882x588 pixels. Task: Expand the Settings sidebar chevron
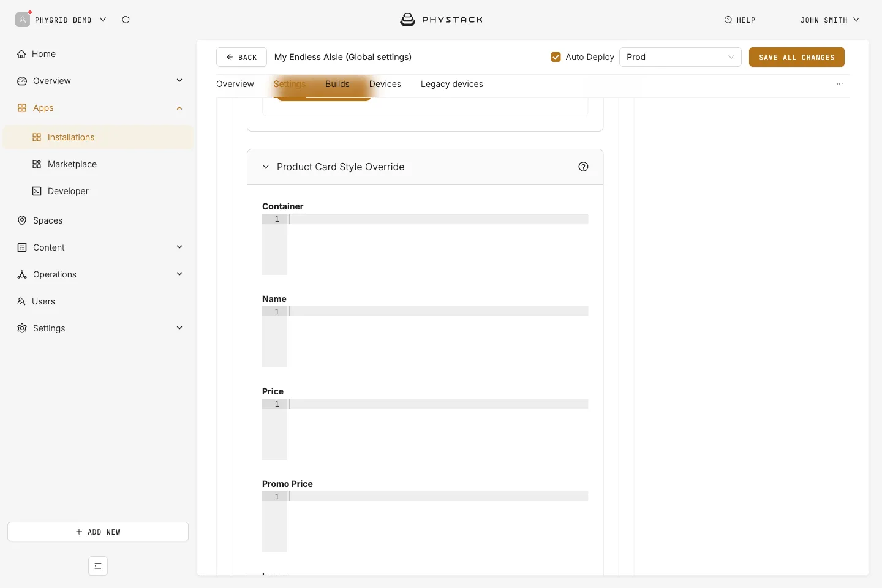pos(179,328)
